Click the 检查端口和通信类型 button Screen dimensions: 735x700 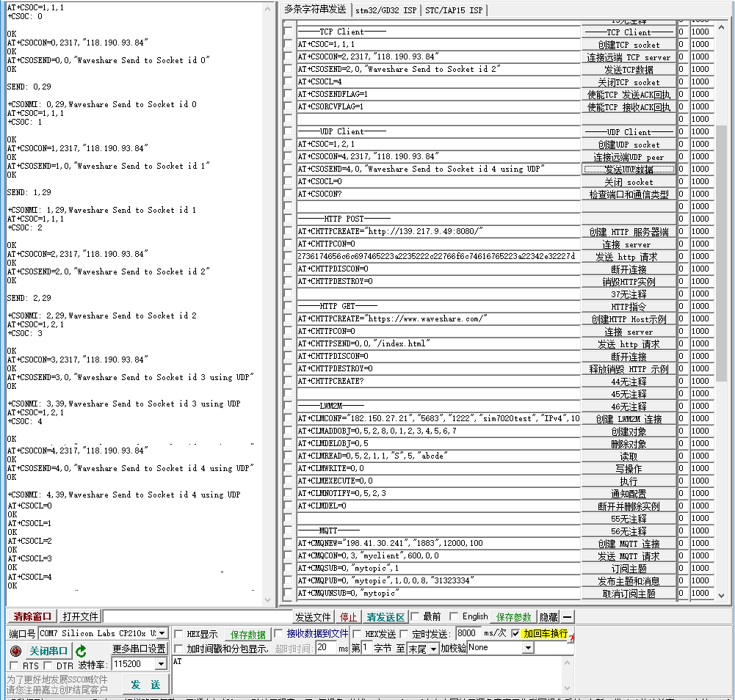pos(629,194)
